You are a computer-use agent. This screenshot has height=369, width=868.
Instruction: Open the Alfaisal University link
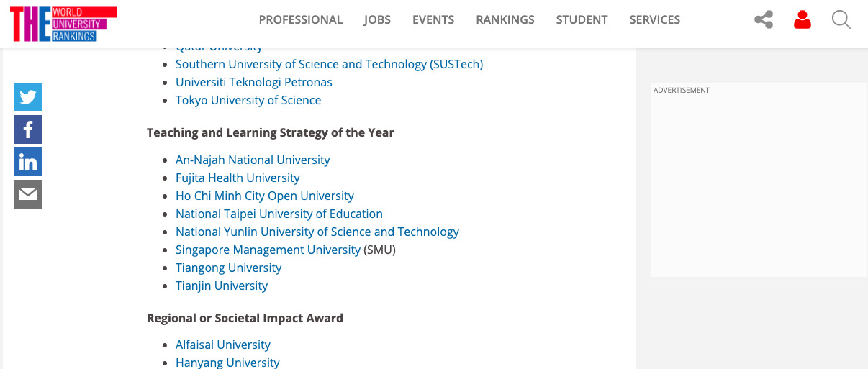223,345
